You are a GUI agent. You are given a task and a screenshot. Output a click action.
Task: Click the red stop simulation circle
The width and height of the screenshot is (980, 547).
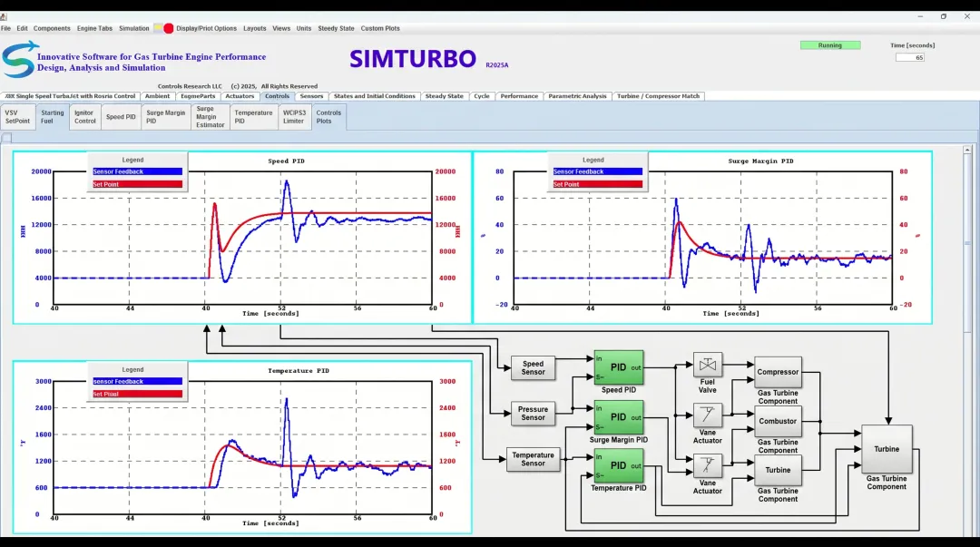click(168, 28)
